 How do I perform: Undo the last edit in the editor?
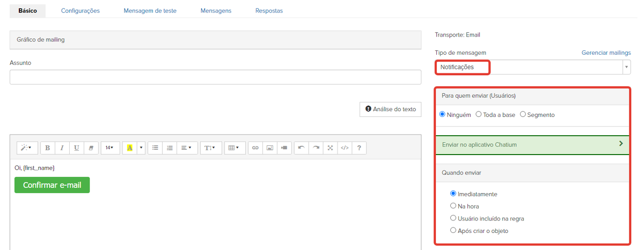tap(302, 148)
